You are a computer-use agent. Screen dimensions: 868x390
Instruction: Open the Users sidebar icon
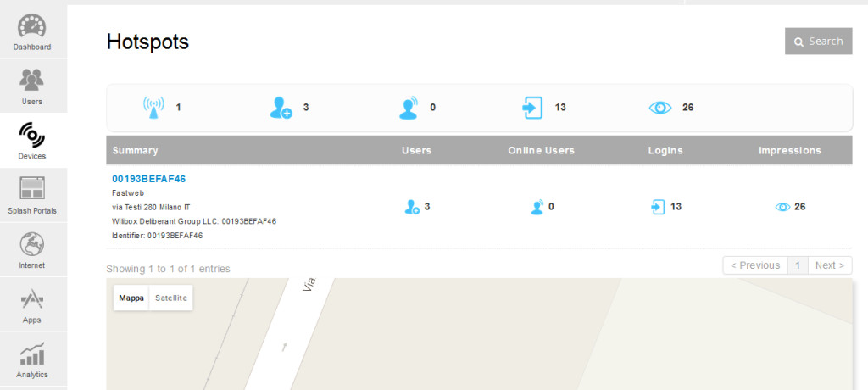tap(32, 80)
